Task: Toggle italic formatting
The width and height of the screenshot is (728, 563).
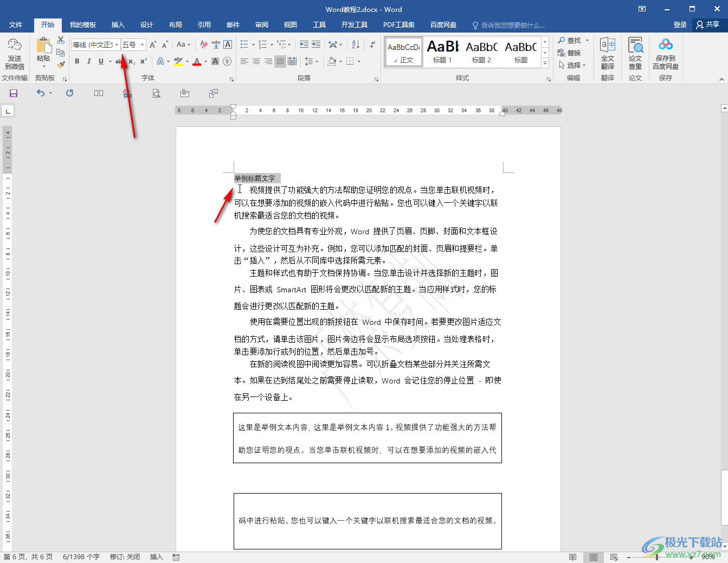Action: tap(89, 61)
